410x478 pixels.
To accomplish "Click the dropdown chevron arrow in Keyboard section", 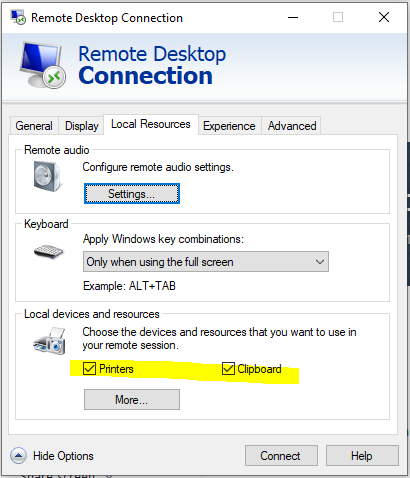I will coord(320,262).
